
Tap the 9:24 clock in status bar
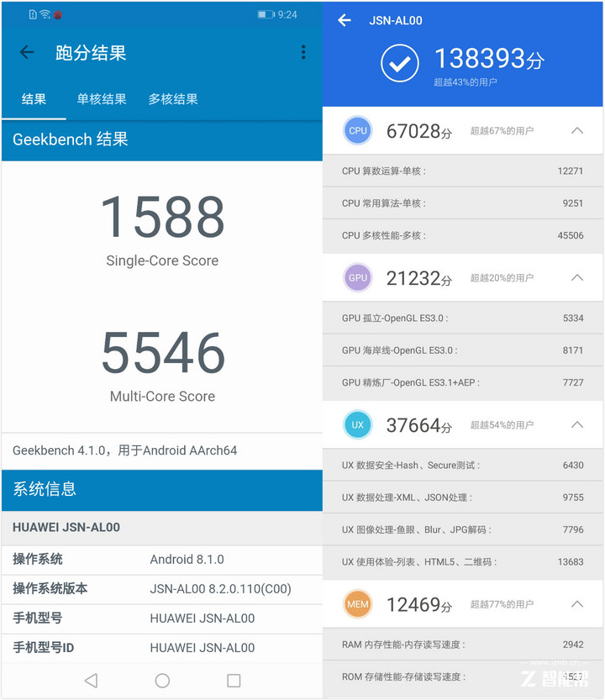[x=287, y=15]
